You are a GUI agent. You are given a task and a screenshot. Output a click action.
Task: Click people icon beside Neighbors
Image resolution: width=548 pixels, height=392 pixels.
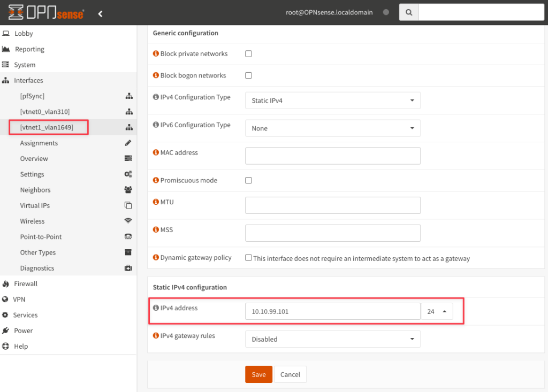[128, 190]
